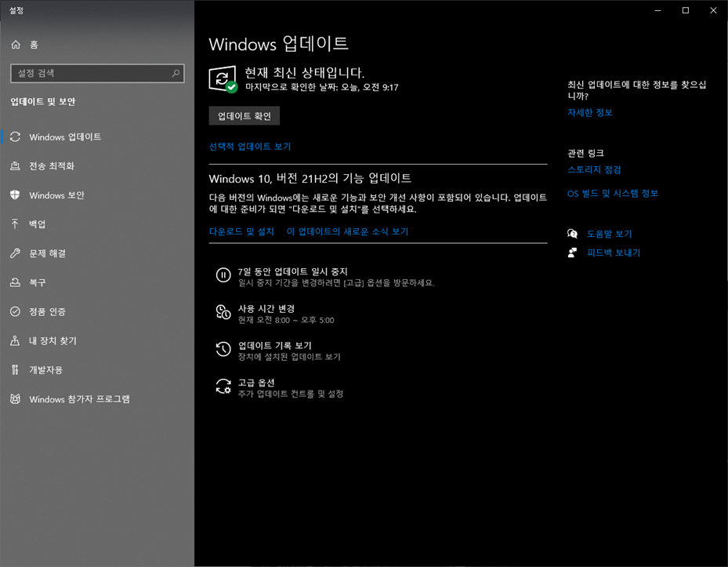Image resolution: width=728 pixels, height=567 pixels.
Task: Open 사용 시간 변경 option
Action: point(275,314)
